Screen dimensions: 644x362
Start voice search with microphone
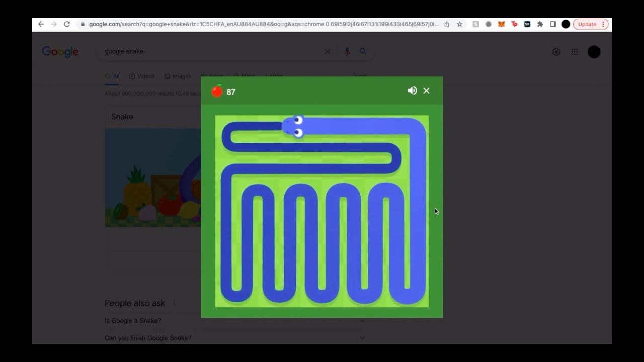tap(347, 51)
